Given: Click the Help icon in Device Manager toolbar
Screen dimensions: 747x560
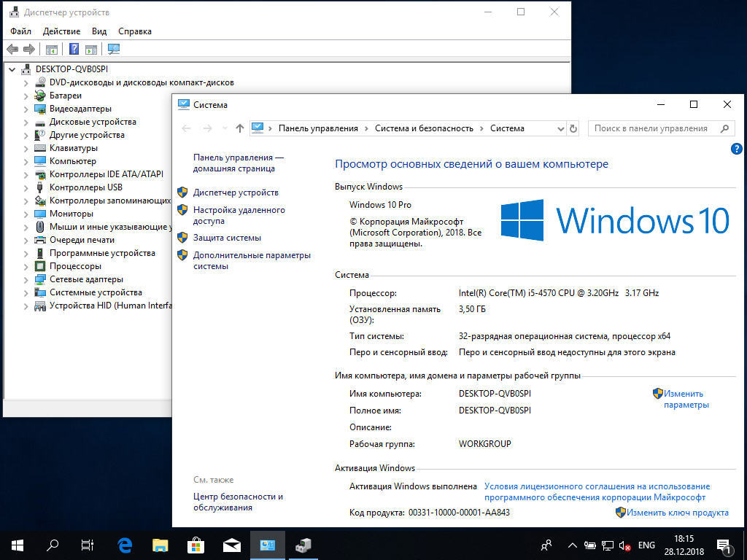Looking at the screenshot, I should click(x=74, y=50).
